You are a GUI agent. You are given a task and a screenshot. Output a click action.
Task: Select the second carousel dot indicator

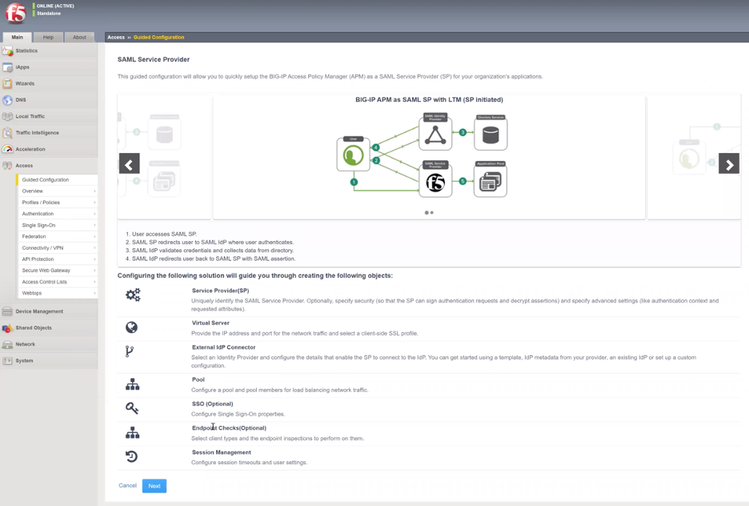[432, 213]
